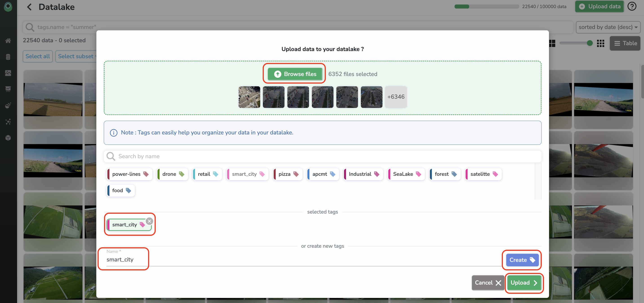
Task: Select the forest tag
Action: (445, 174)
